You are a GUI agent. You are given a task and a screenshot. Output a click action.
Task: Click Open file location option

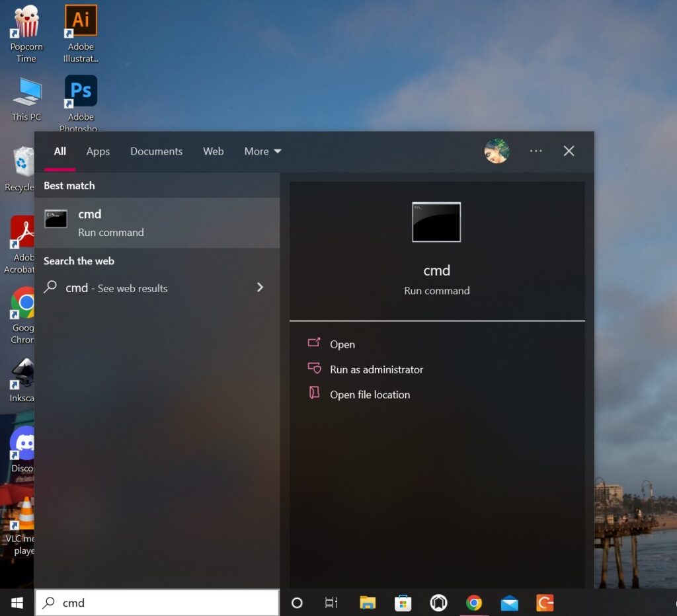(x=370, y=395)
